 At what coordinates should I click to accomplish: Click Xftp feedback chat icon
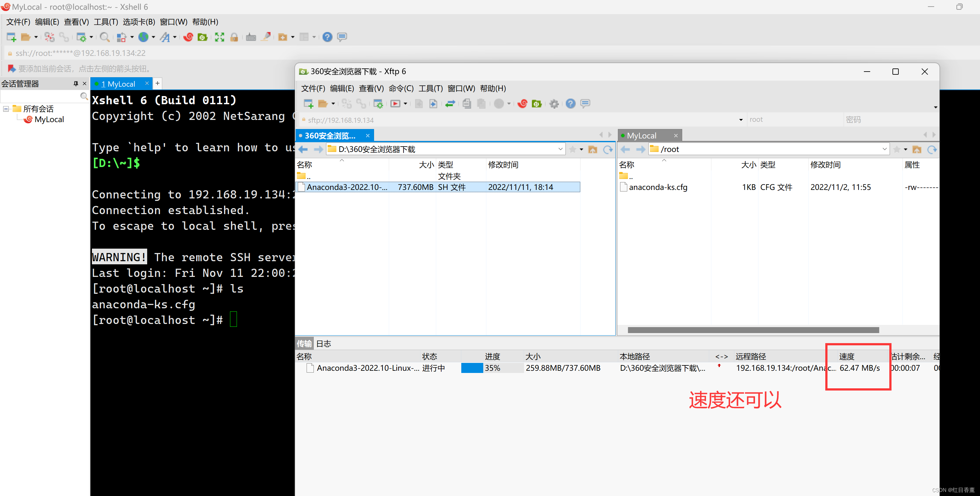click(x=586, y=104)
